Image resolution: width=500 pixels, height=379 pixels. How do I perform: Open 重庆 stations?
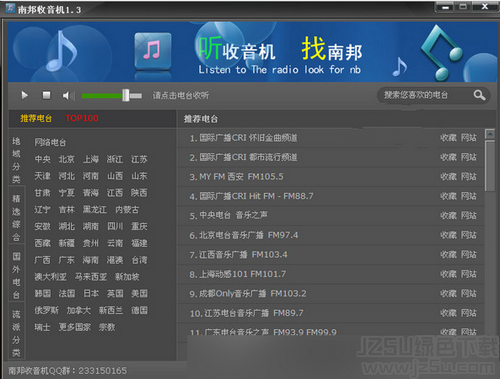[x=139, y=226]
